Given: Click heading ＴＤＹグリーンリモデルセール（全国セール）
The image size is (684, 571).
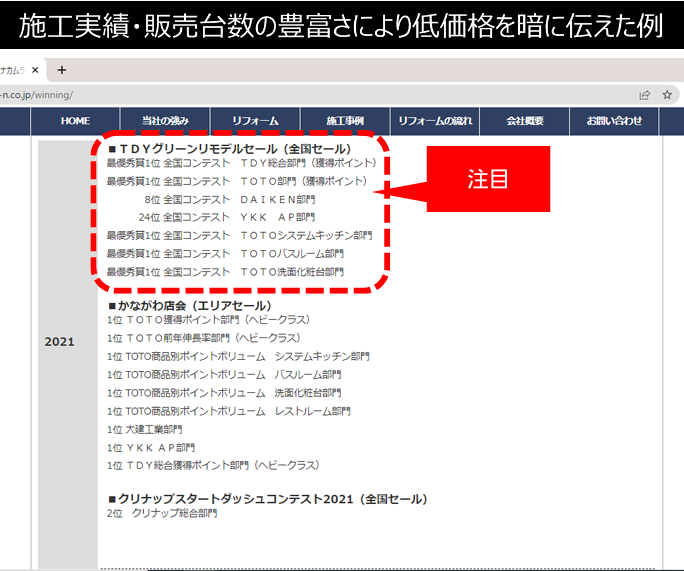Looking at the screenshot, I should [x=230, y=149].
